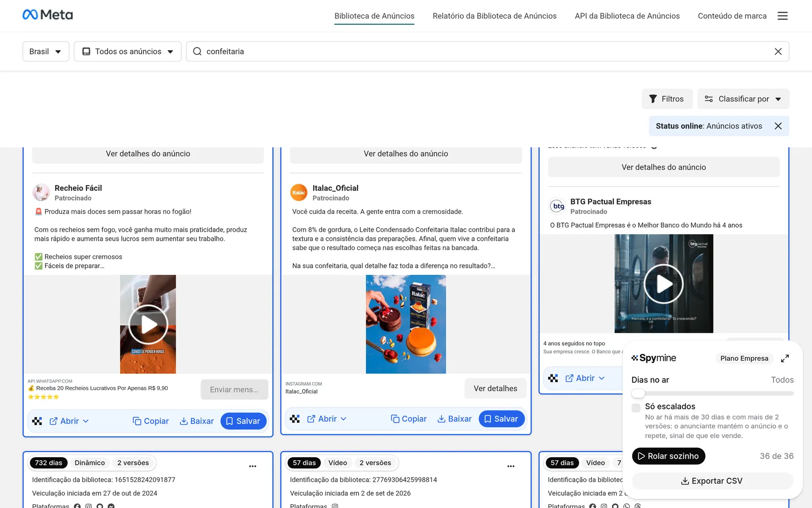Open Relatório da Biblioteca de Anúncios tab
The height and width of the screenshot is (508, 812).
tap(495, 16)
